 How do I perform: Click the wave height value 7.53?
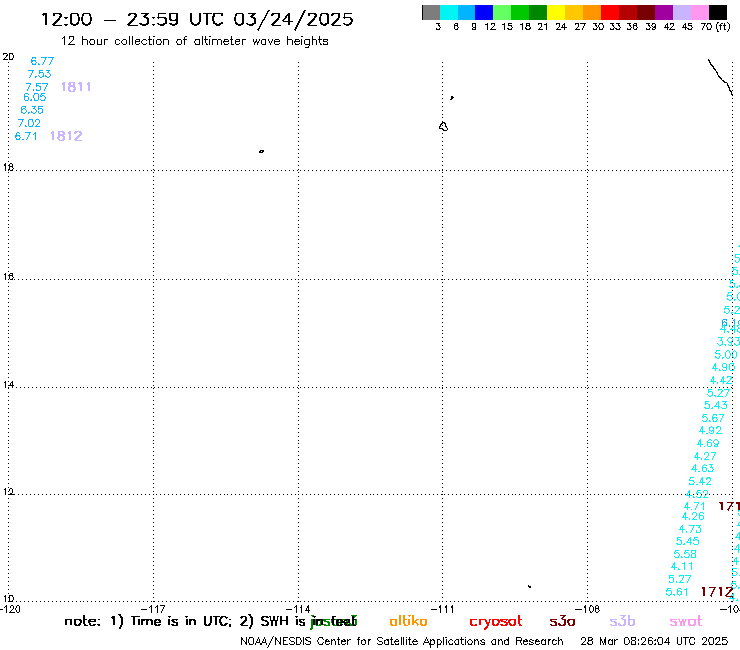point(39,74)
